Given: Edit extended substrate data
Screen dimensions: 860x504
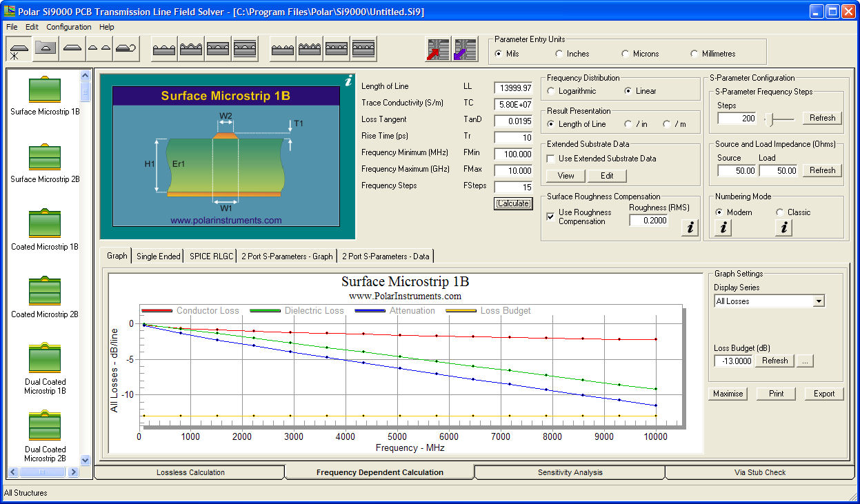Looking at the screenshot, I should (607, 176).
